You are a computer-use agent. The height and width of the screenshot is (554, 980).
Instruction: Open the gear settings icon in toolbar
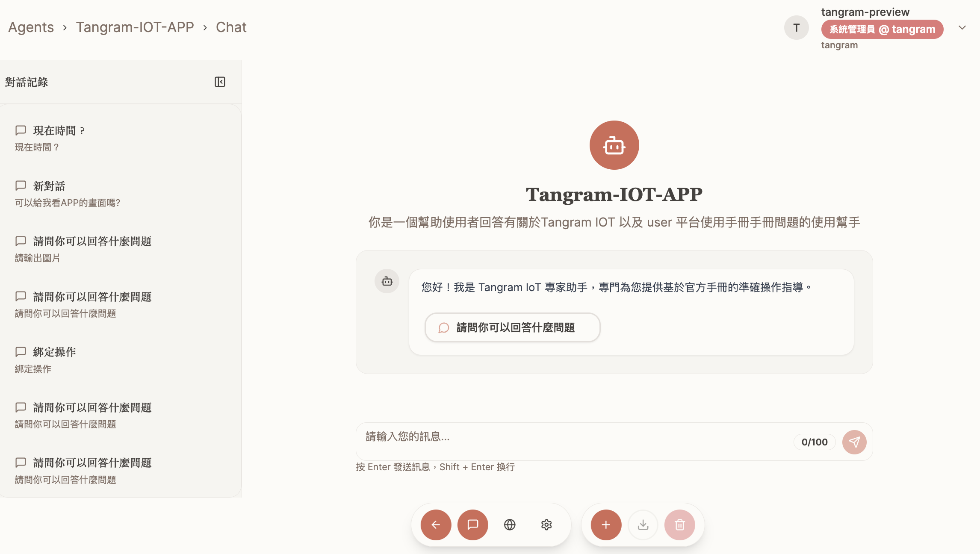pos(546,525)
